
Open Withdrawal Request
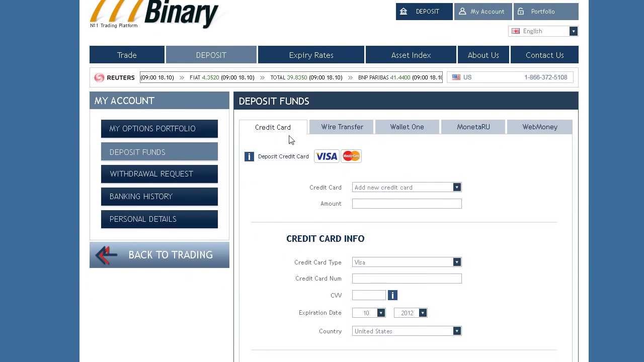[159, 174]
